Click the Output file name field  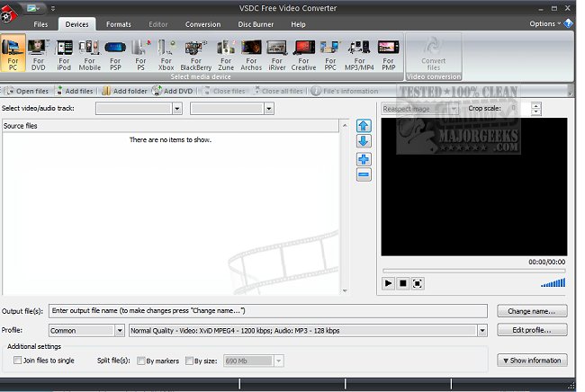268,311
